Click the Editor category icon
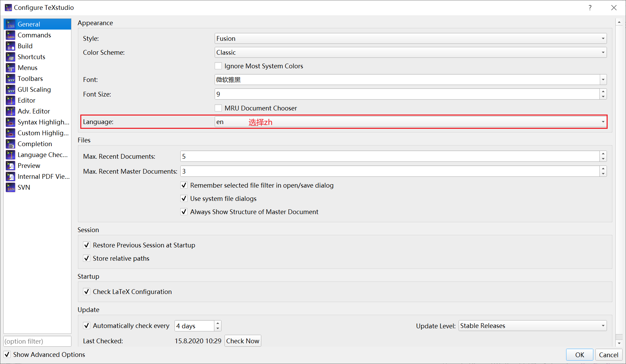 click(11, 100)
